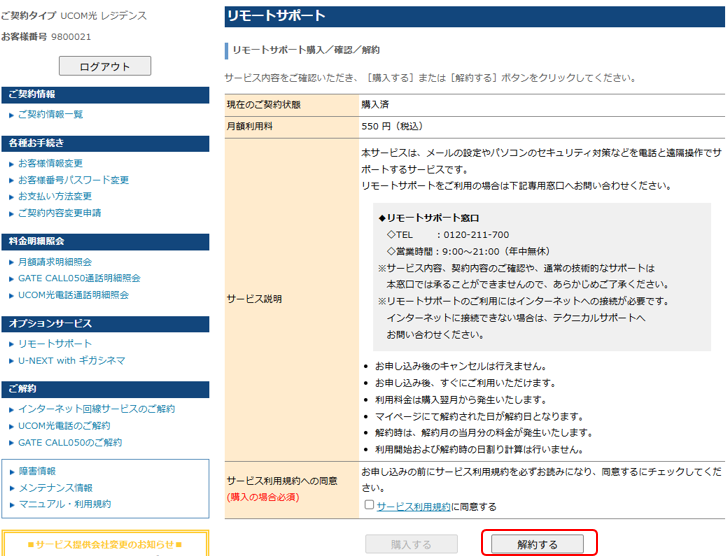This screenshot has height=556, width=726.
Task: Select UCOM光電話のご解約 link
Action: (64, 425)
